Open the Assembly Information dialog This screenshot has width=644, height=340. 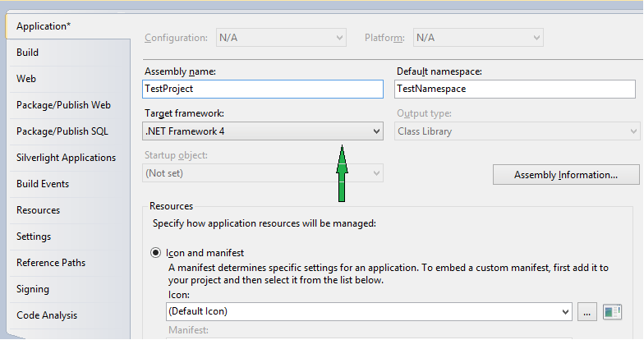click(565, 175)
